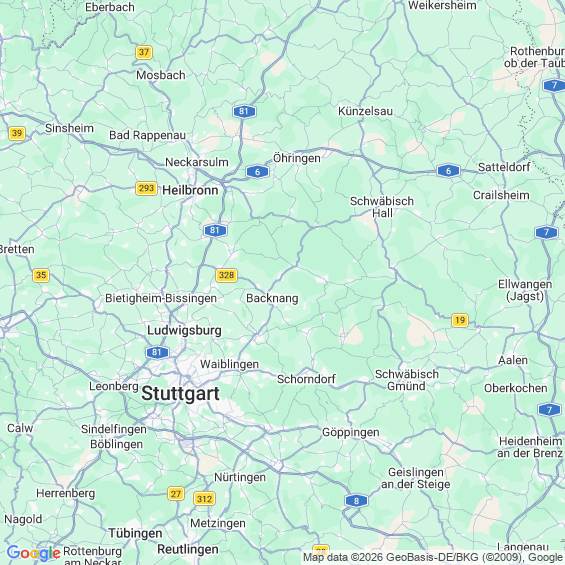Click the Schwäbisch Hall town label
Image resolution: width=565 pixels, height=565 pixels.
click(382, 207)
